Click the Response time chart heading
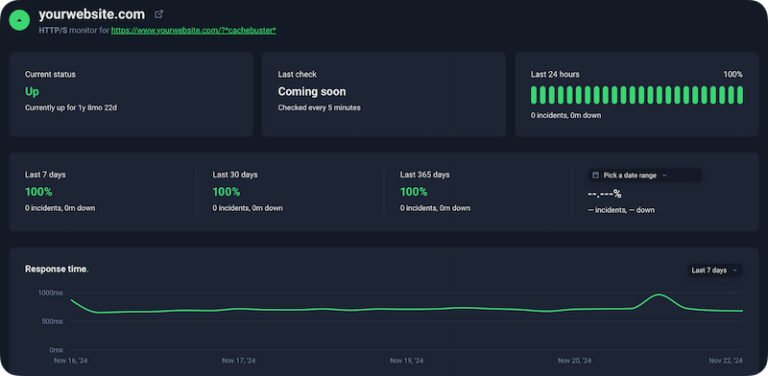 [x=57, y=269]
